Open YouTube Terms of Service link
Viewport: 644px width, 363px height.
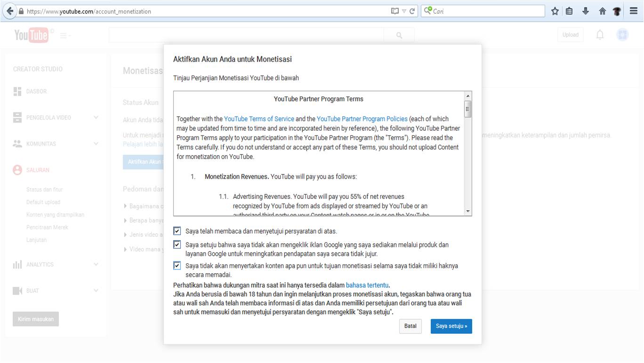259,119
